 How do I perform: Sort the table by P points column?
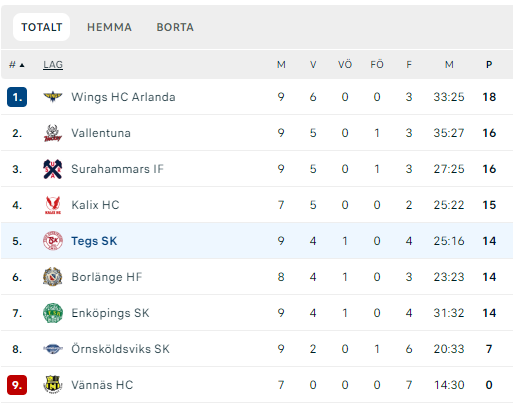(x=489, y=65)
